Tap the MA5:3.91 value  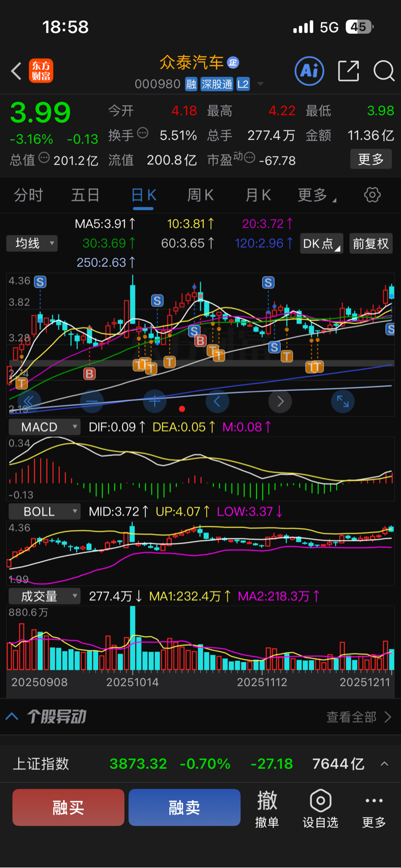[x=105, y=224]
